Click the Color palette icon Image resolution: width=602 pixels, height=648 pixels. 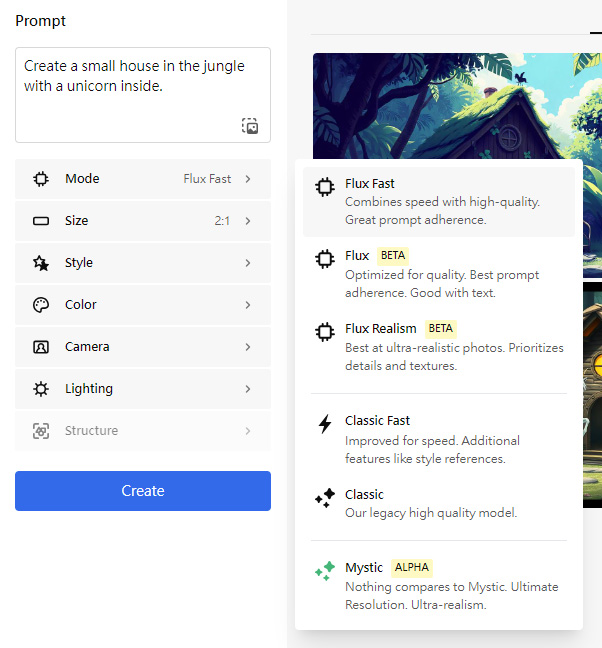pos(41,305)
